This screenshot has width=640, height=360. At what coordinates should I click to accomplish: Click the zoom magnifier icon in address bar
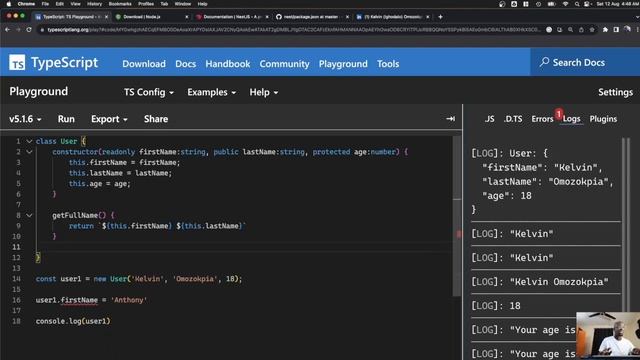click(570, 30)
